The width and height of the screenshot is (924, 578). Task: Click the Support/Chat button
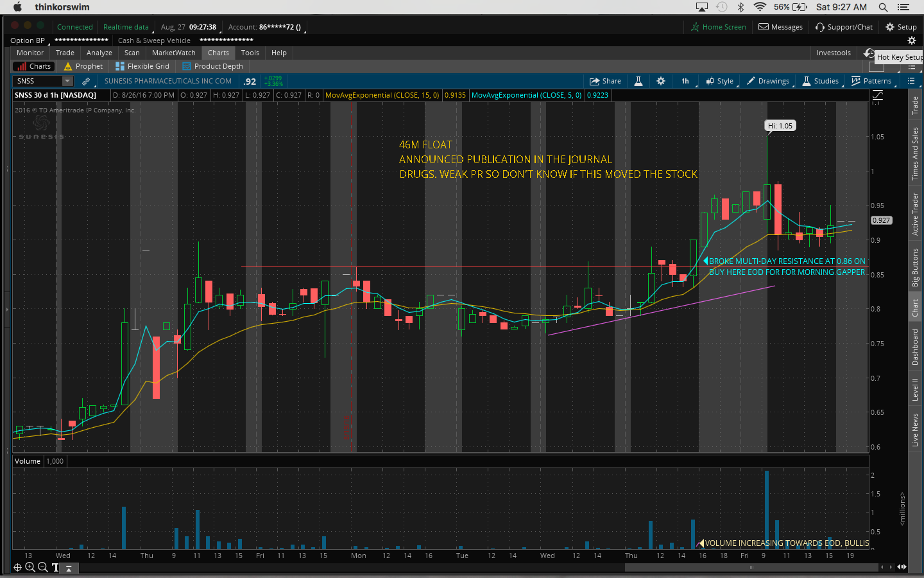tap(844, 27)
